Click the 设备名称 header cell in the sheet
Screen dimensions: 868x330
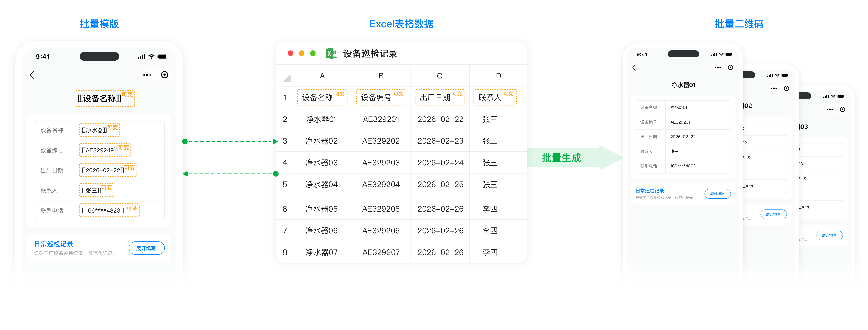(322, 97)
